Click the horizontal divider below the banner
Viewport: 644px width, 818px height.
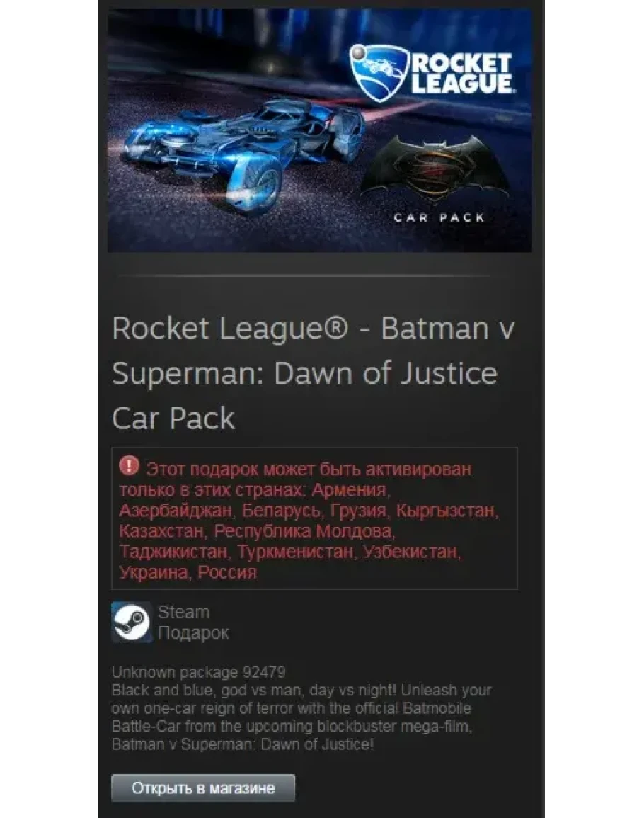coord(304,275)
